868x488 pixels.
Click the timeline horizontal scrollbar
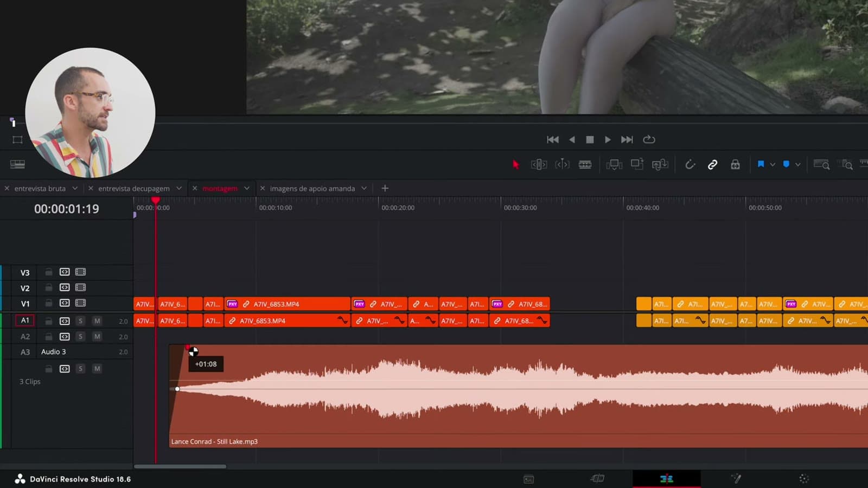tap(180, 466)
